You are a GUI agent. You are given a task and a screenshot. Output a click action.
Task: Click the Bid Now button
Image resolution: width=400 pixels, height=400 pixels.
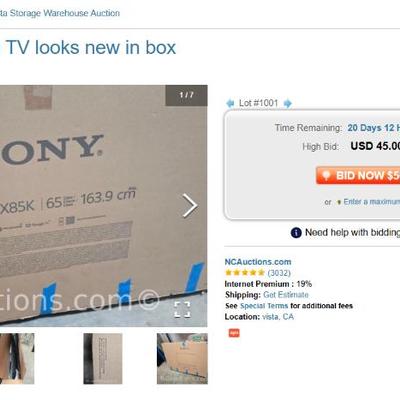(358, 175)
